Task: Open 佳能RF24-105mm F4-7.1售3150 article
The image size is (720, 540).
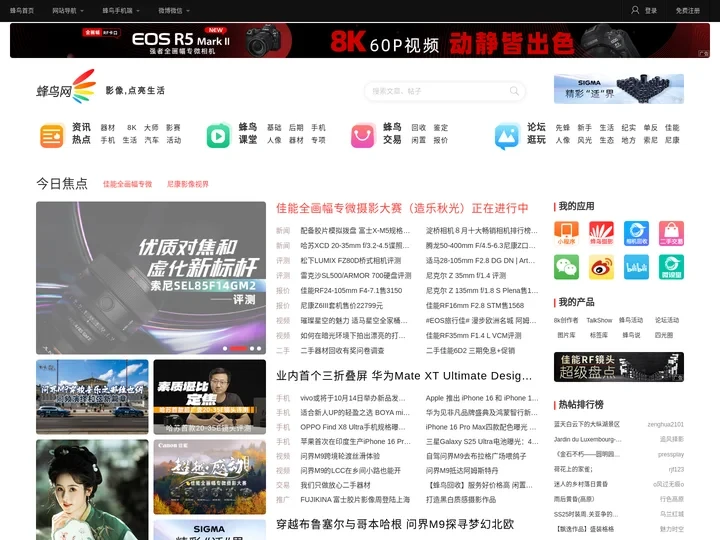Action: click(351, 290)
